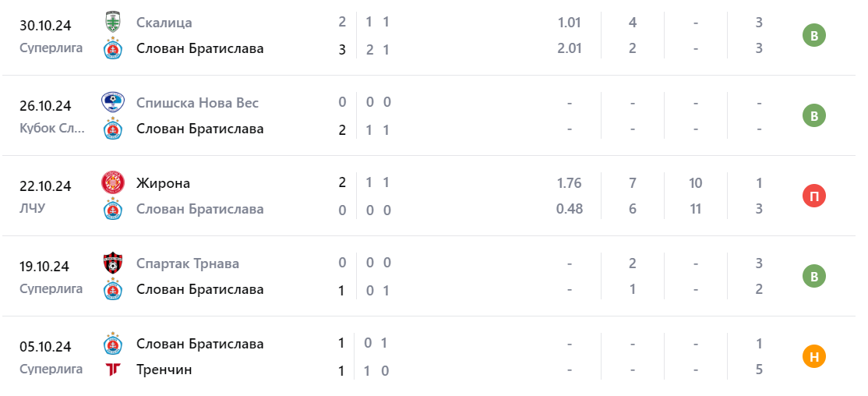868x396 pixels.
Task: Open the Спишска Нова Вес team link
Action: pos(197,103)
